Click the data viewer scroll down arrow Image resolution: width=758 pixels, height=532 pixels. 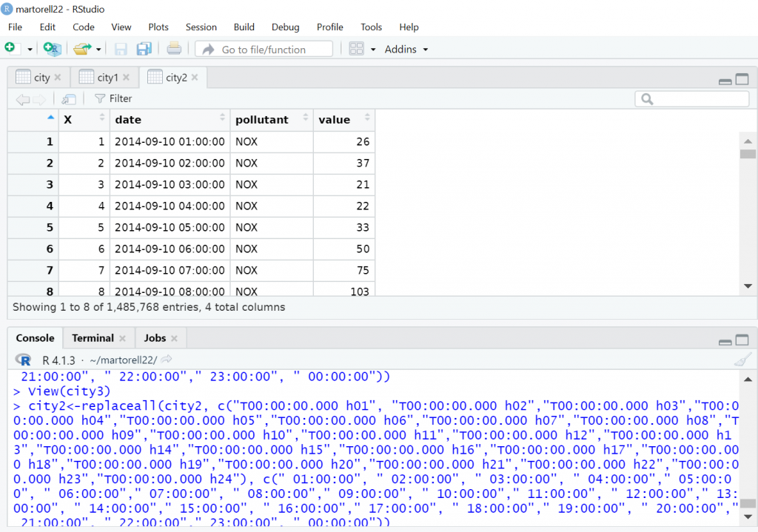pyautogui.click(x=748, y=286)
